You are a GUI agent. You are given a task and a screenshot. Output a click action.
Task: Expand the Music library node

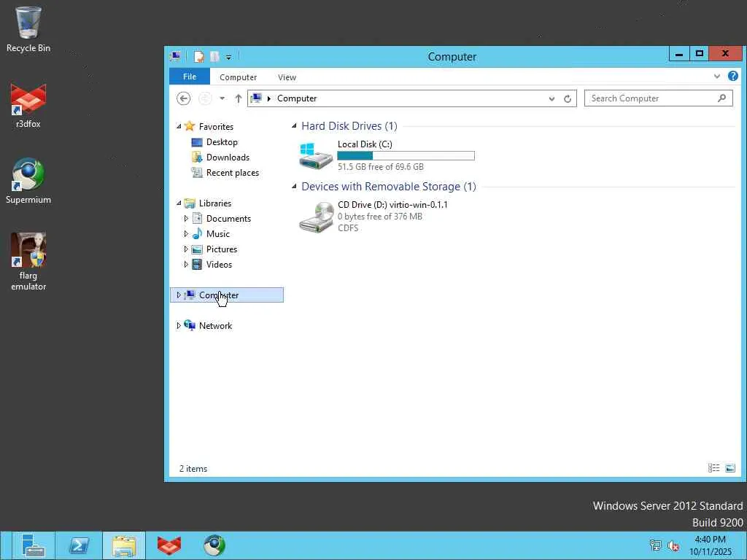click(186, 234)
